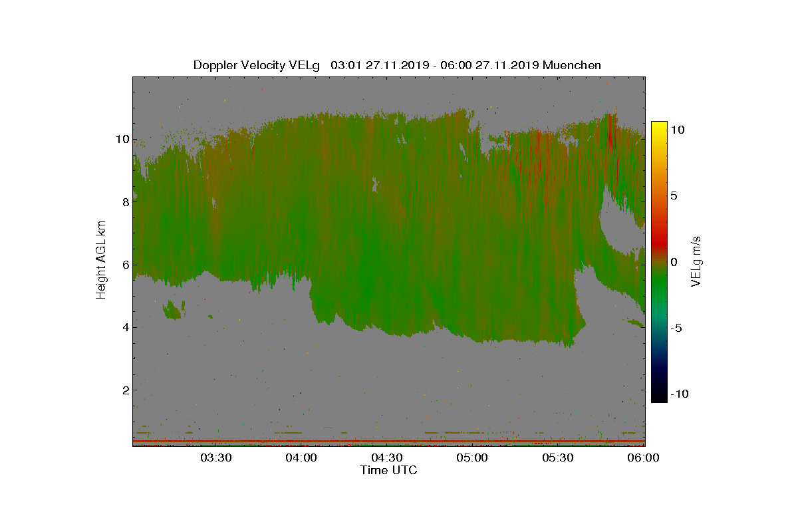Viewport: 798px width, 532px height.
Task: Click the "Time UTC" axis label
Action: (x=389, y=470)
